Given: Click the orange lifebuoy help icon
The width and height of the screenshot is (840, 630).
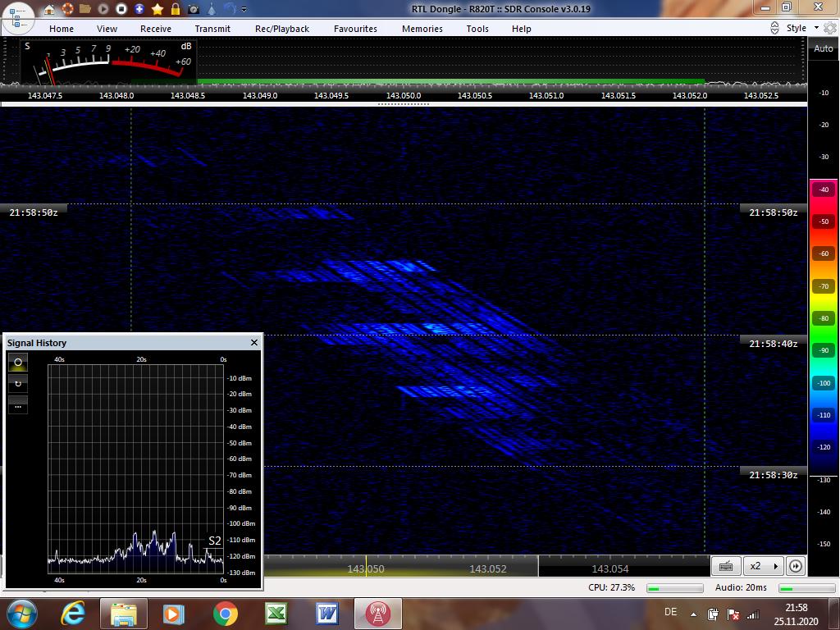Looking at the screenshot, I should tap(67, 8).
